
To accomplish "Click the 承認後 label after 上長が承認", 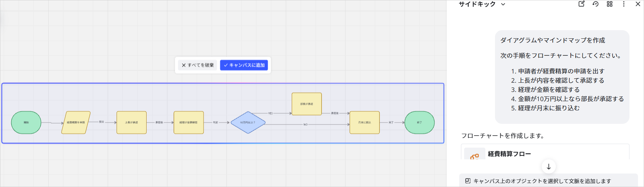I will (159, 122).
